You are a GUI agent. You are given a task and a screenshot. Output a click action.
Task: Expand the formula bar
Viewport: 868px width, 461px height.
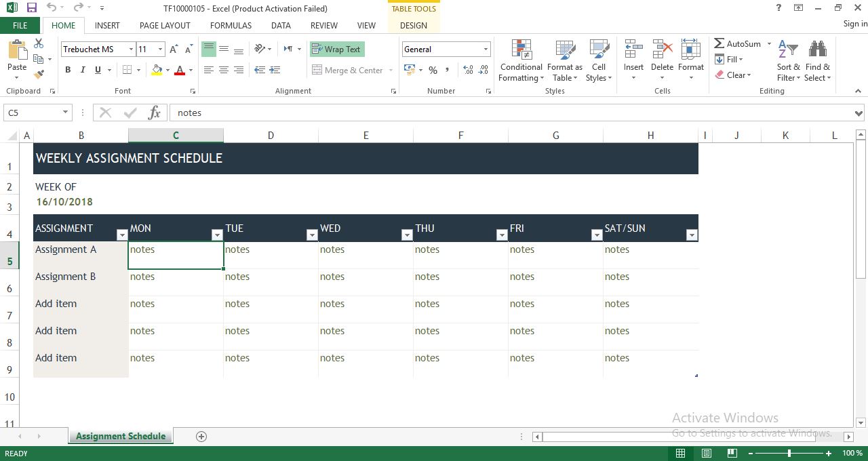pos(859,113)
